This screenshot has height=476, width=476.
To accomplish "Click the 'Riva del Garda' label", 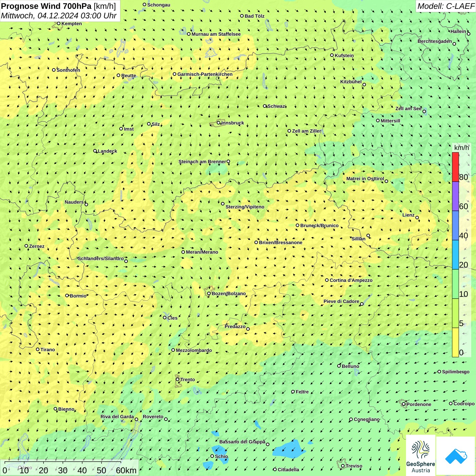I will 117,417.
